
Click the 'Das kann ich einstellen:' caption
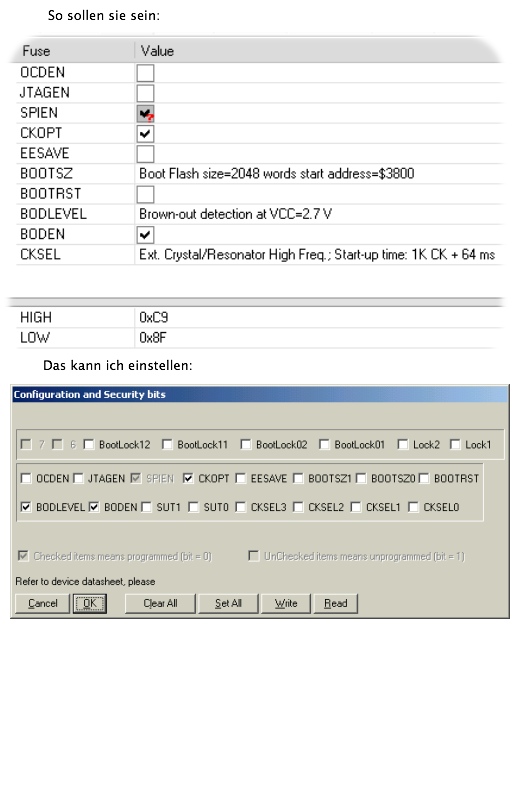118,365
